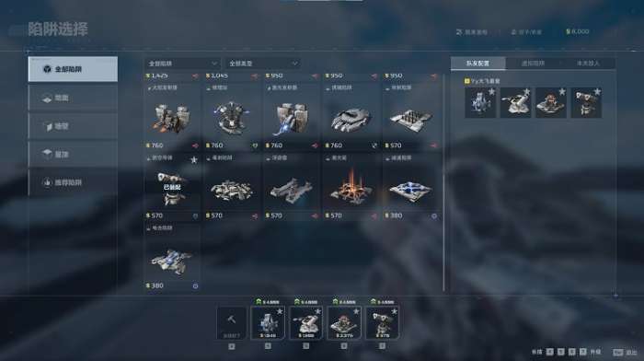The height and width of the screenshot is (361, 644).
Task: Expand the second type filter dropdown
Action: click(x=263, y=64)
